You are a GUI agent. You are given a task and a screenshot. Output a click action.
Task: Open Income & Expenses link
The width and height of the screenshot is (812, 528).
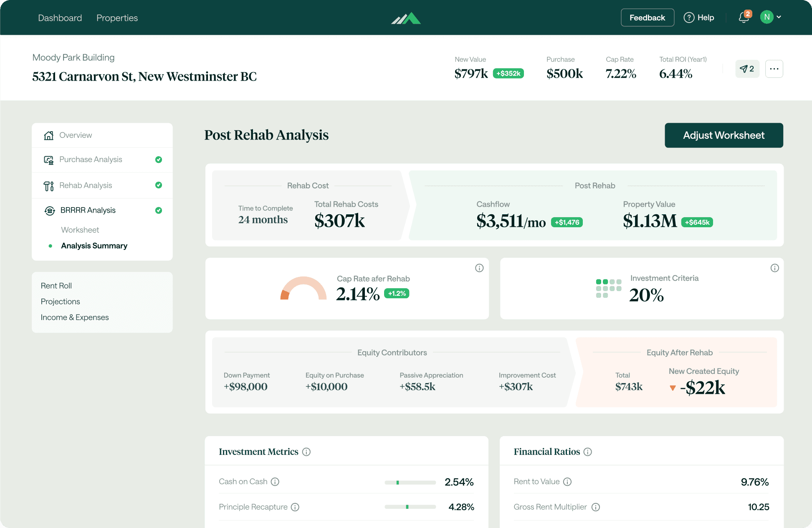tap(75, 317)
